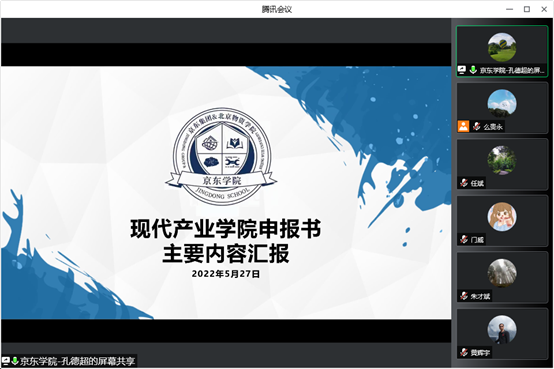Image resolution: width=554 pixels, height=369 pixels.
Task: Select 门威's cartoon girl avatar
Action: click(x=502, y=217)
